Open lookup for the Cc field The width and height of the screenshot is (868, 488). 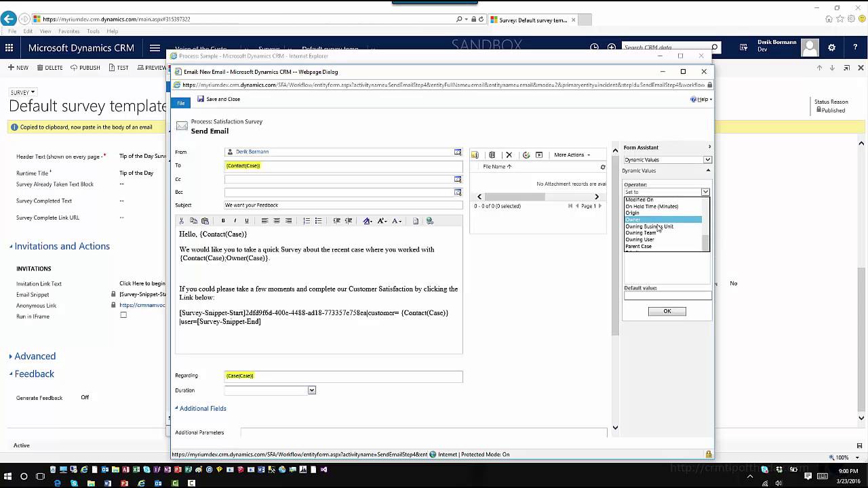[458, 179]
